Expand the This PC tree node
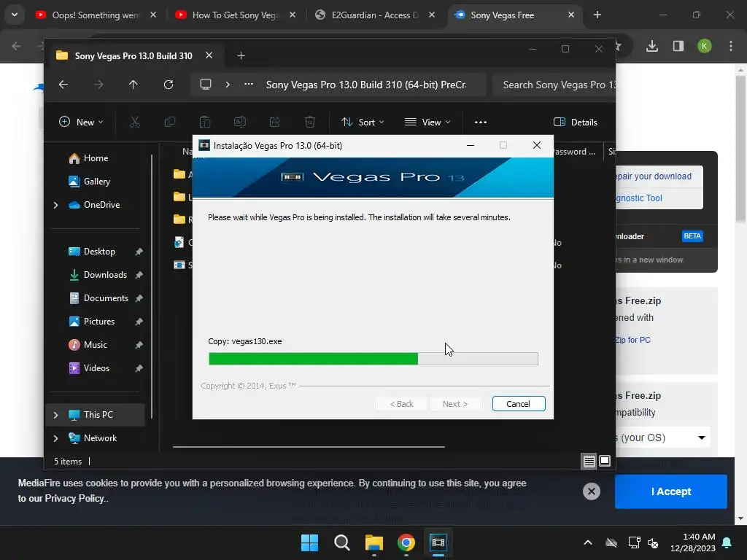747x560 pixels. (55, 415)
